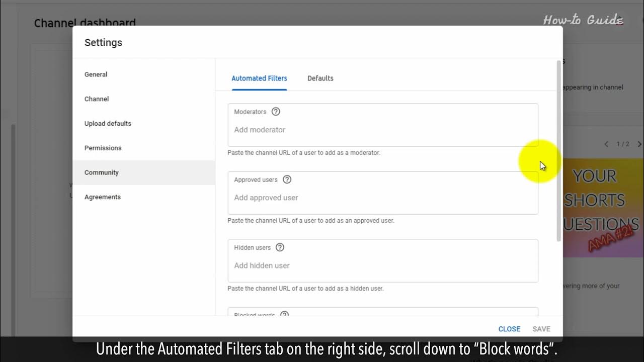The height and width of the screenshot is (362, 644).
Task: Click the Add hidden user field
Action: pyautogui.click(x=382, y=265)
